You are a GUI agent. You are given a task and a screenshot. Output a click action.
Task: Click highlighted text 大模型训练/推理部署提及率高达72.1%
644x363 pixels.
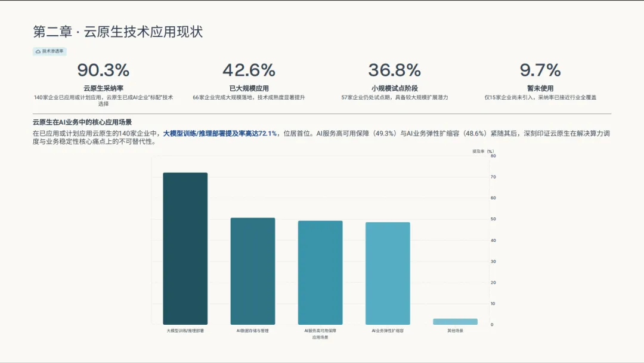pyautogui.click(x=219, y=134)
